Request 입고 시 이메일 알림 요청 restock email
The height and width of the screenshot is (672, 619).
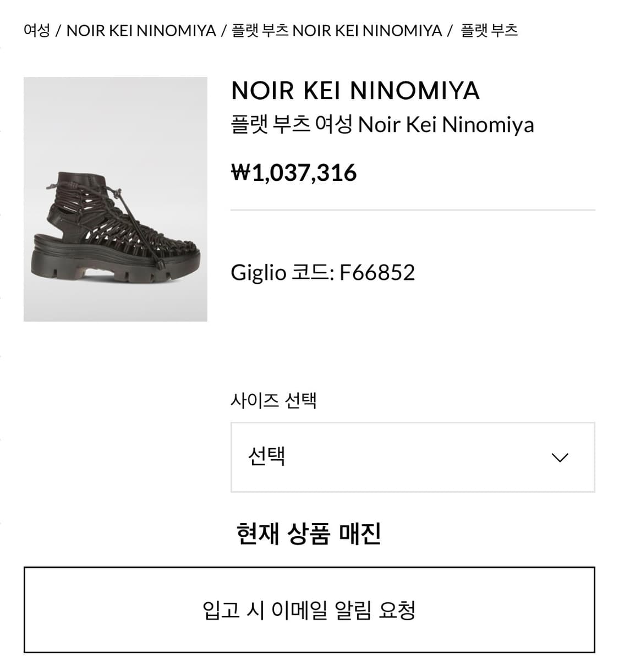(x=309, y=610)
